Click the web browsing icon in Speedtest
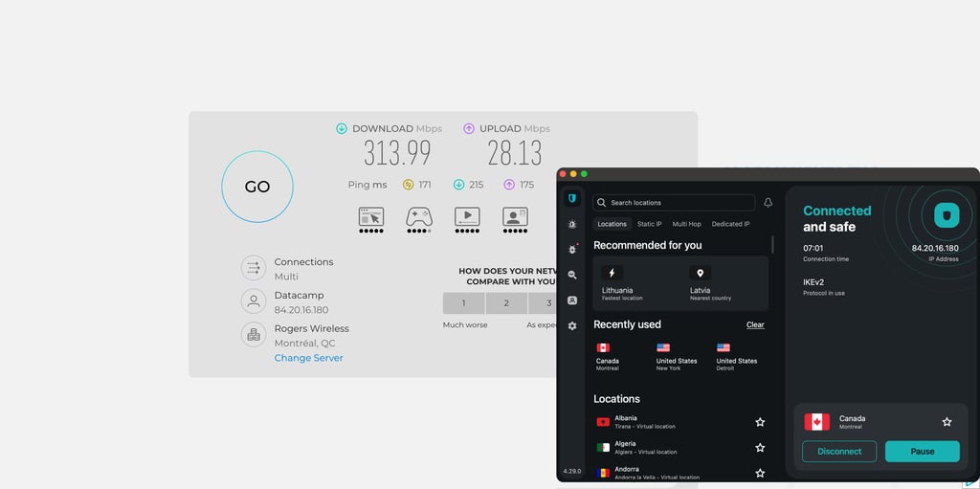 pyautogui.click(x=371, y=219)
